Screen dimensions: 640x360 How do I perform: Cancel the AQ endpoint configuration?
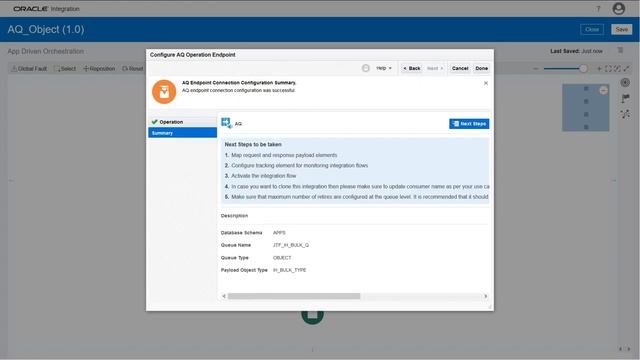tap(460, 68)
